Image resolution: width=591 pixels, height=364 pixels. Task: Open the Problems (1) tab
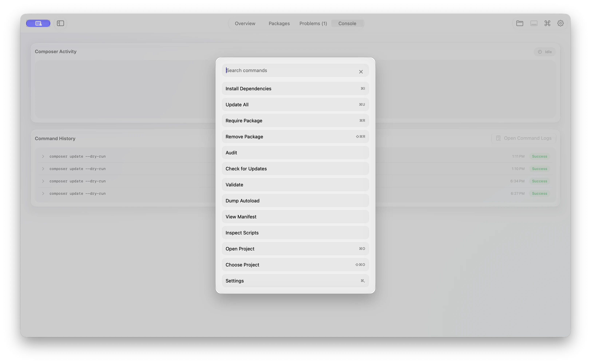click(313, 23)
